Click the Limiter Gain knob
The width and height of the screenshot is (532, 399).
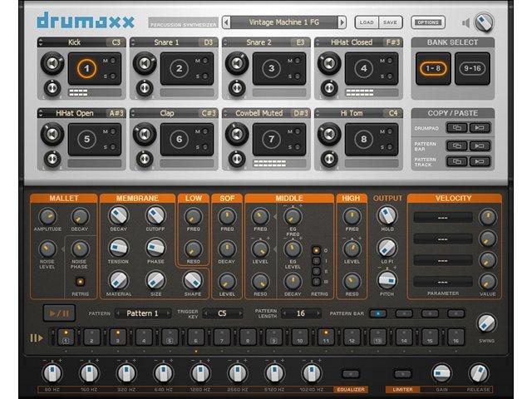[x=441, y=373]
